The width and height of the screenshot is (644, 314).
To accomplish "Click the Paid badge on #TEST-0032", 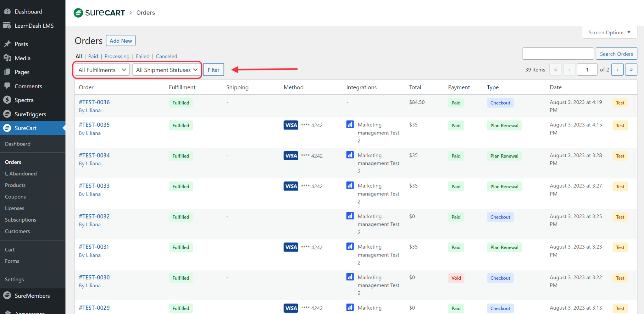I will (456, 217).
